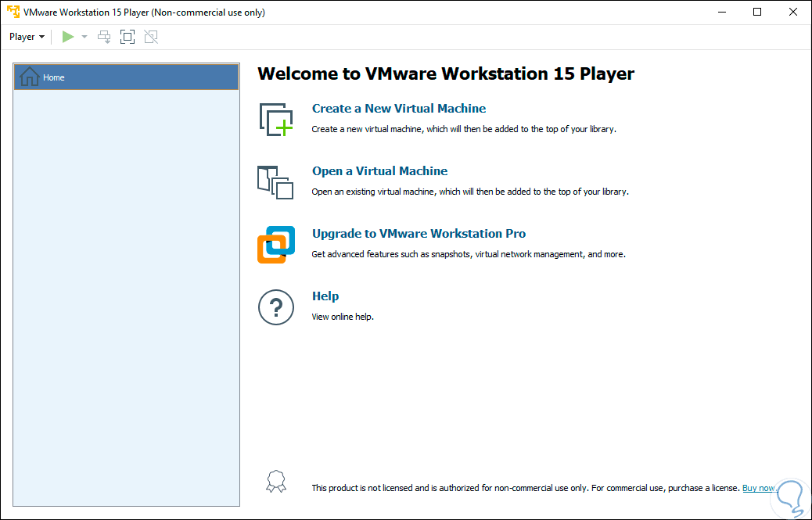The width and height of the screenshot is (812, 520).
Task: Click the Open a Virtual Machine link
Action: 379,170
